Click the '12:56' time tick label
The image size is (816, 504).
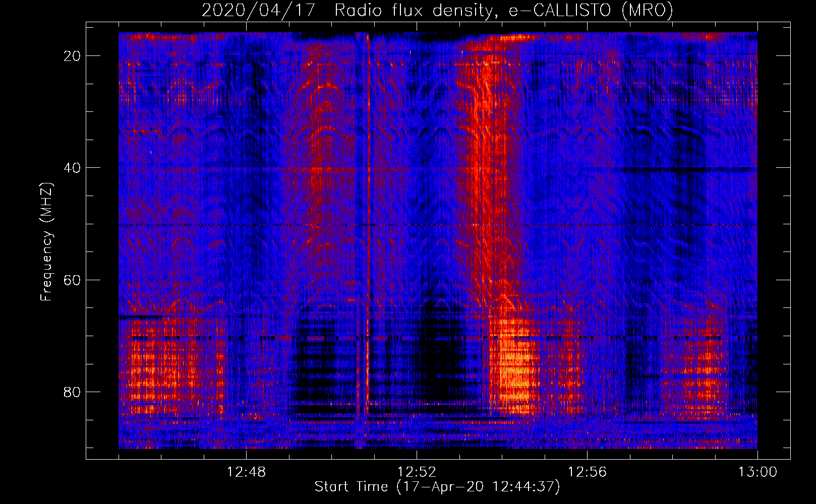tap(587, 472)
